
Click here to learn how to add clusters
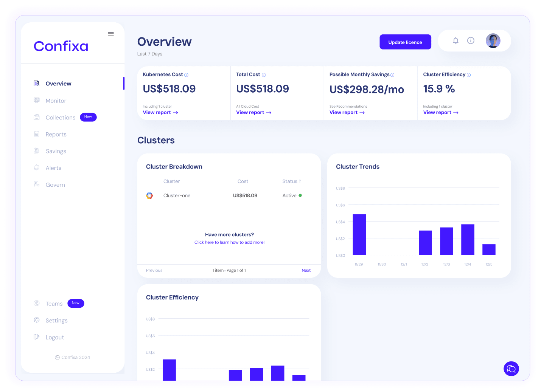pos(229,242)
